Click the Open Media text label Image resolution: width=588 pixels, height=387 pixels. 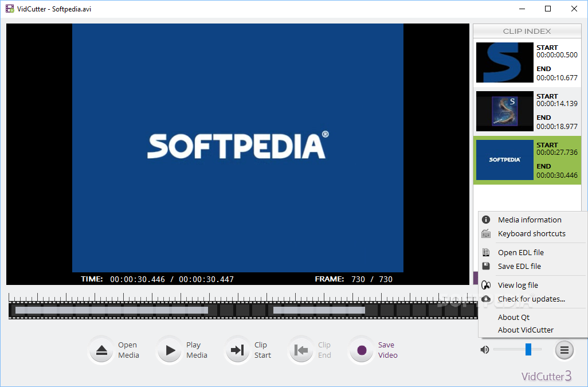(x=128, y=350)
